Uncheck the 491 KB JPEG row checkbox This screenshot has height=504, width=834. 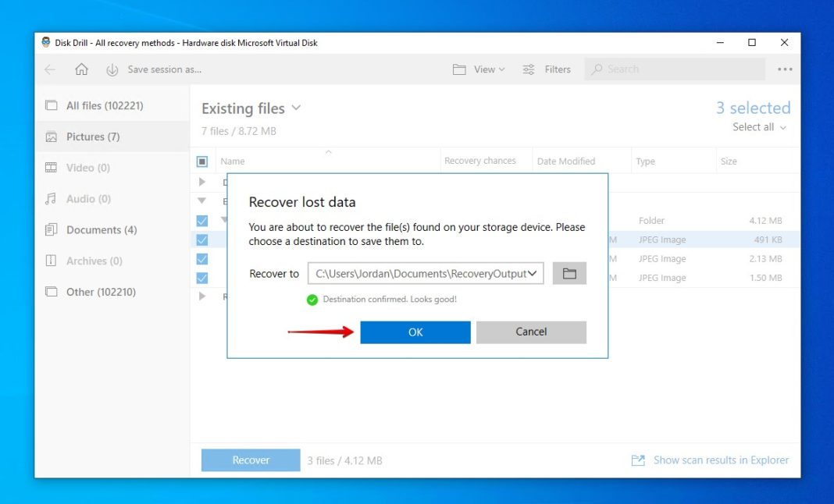click(x=202, y=240)
